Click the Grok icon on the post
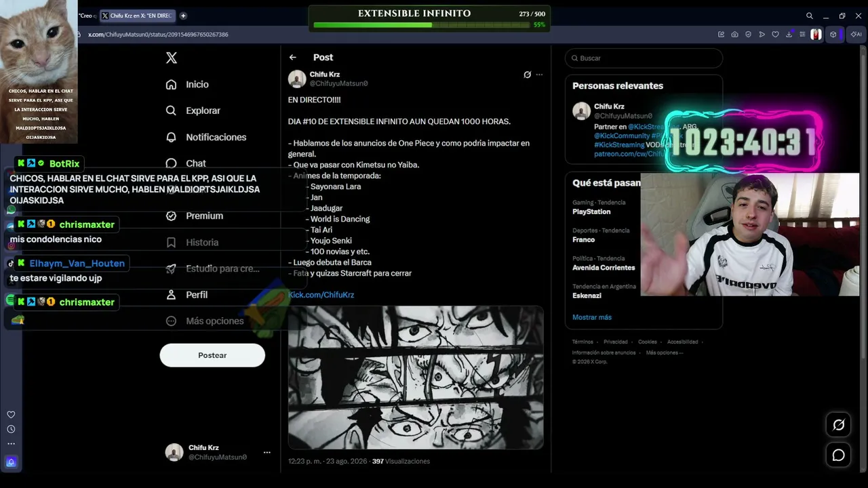The image size is (868, 488). tap(527, 75)
